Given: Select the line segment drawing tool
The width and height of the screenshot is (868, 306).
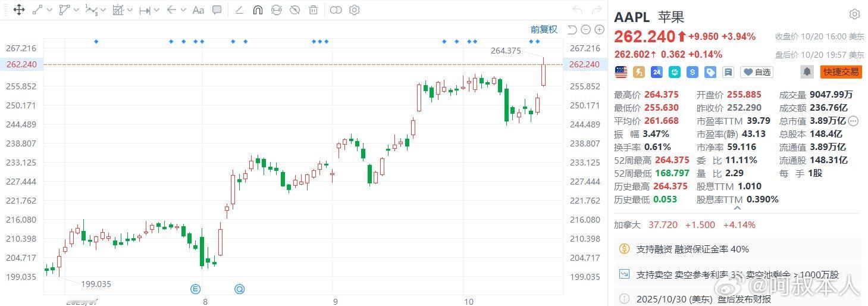Looking at the screenshot, I should (37, 10).
